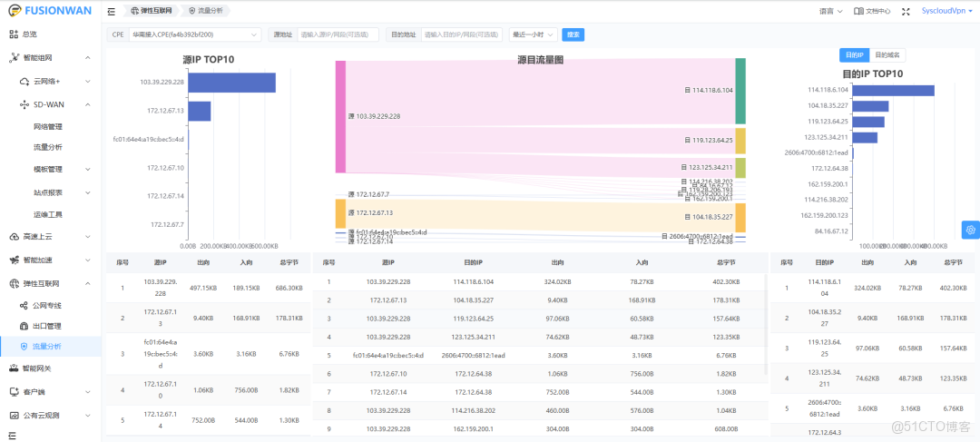The image size is (980, 442).
Task: Click the scrollbar of the middle flow table
Action: pos(766,324)
